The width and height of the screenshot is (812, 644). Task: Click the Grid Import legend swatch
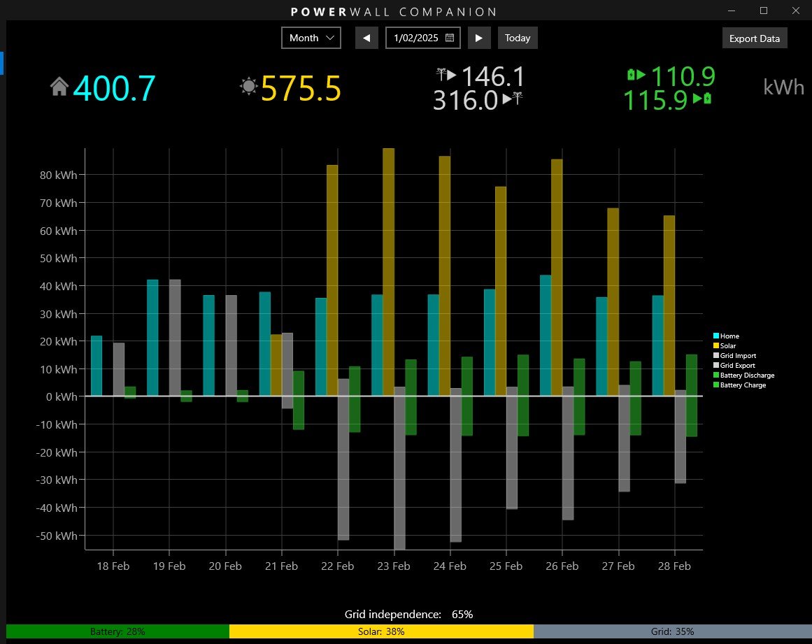point(716,356)
